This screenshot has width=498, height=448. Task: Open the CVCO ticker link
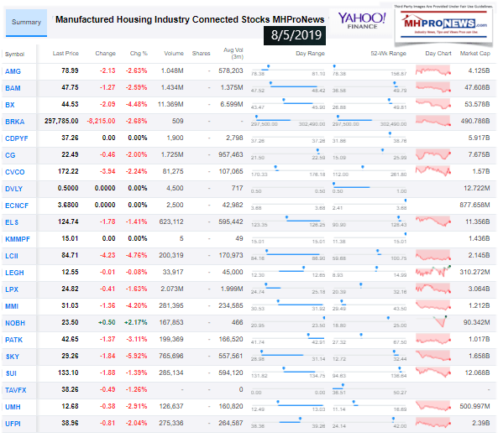[x=15, y=172]
